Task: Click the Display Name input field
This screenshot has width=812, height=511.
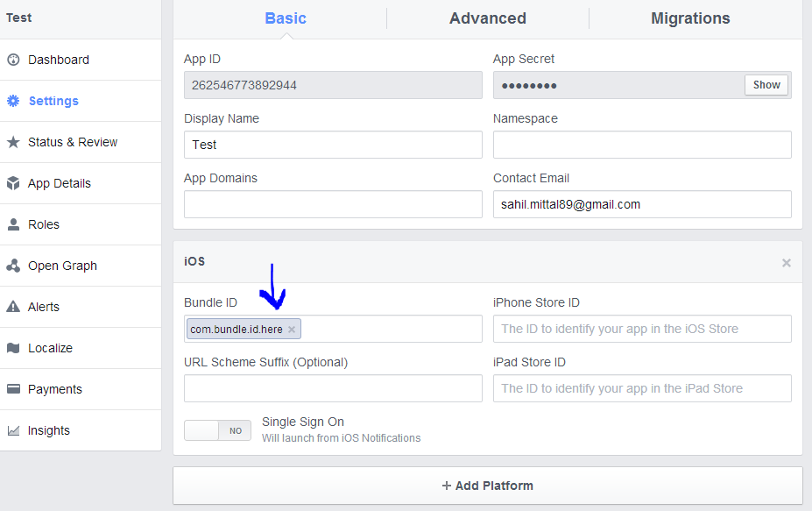Action: click(333, 145)
